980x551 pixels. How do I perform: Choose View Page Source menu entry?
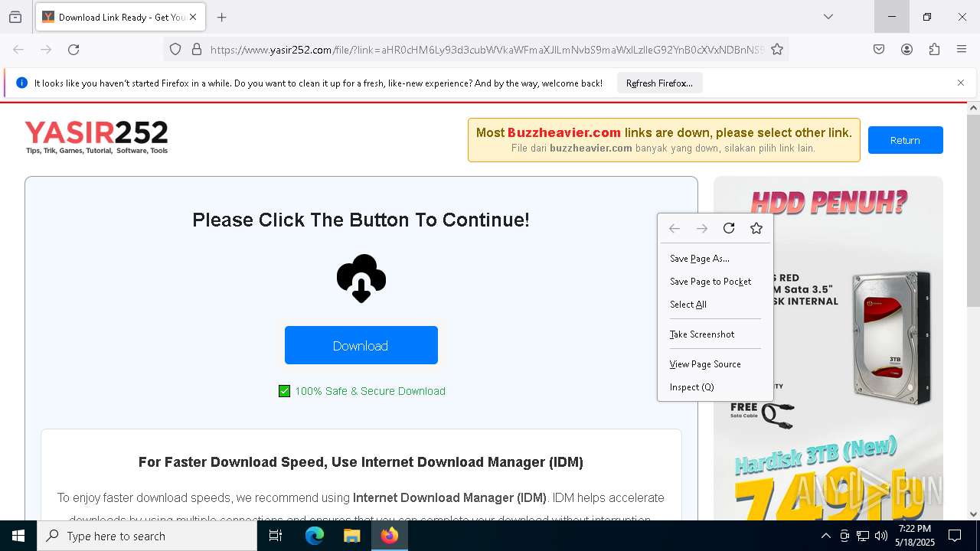715,364
